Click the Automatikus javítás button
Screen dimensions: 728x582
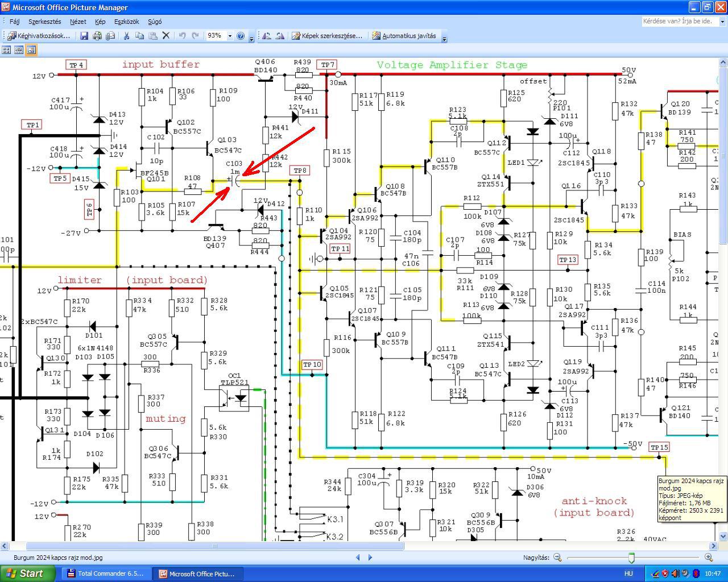coord(404,36)
